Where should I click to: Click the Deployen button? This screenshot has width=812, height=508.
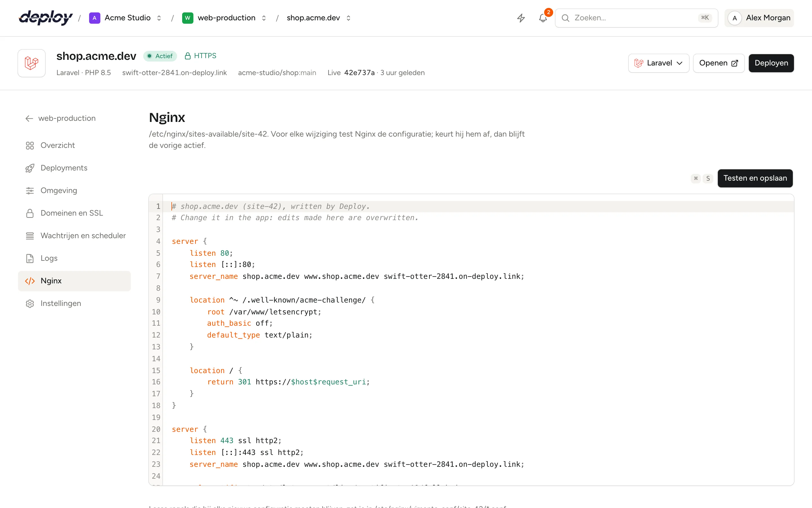tap(771, 63)
